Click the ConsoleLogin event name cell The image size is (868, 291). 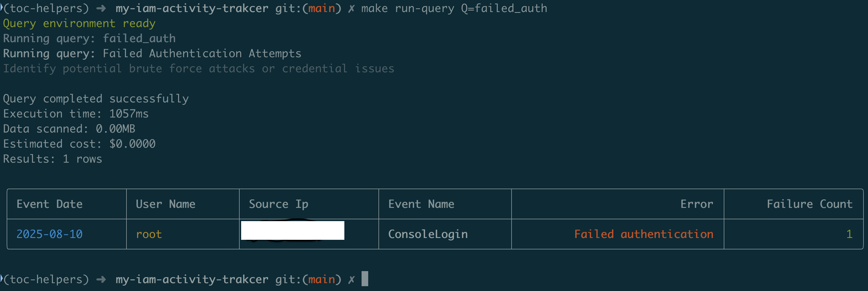pos(428,234)
